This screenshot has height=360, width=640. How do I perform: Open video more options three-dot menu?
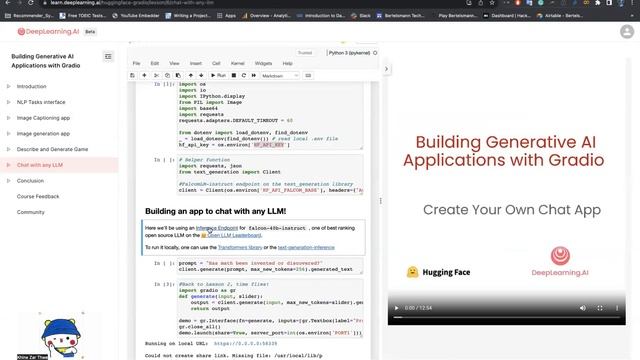click(617, 308)
